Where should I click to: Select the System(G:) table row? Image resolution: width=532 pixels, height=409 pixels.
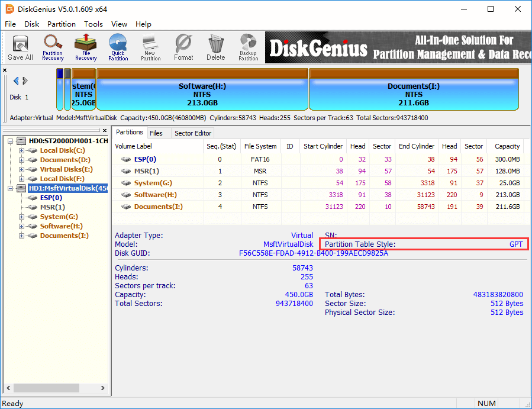coord(319,183)
